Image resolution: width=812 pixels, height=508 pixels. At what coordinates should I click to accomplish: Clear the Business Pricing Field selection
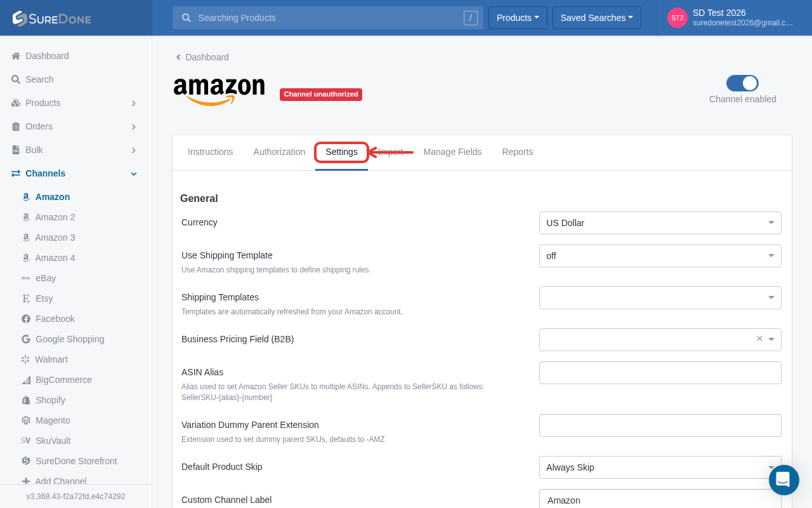pyautogui.click(x=759, y=339)
